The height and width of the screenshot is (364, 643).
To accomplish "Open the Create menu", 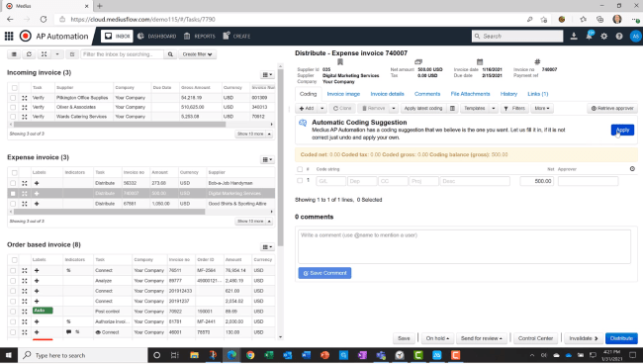I will (236, 36).
